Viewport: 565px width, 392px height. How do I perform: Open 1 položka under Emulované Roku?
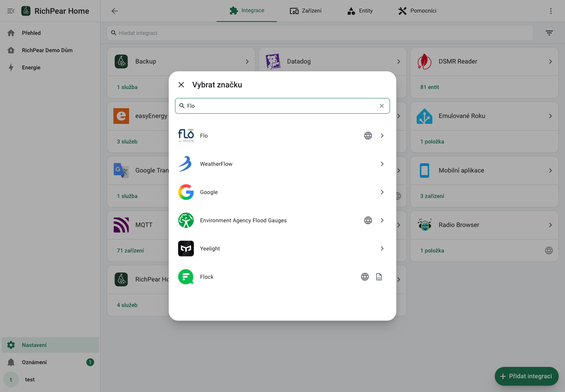432,142
